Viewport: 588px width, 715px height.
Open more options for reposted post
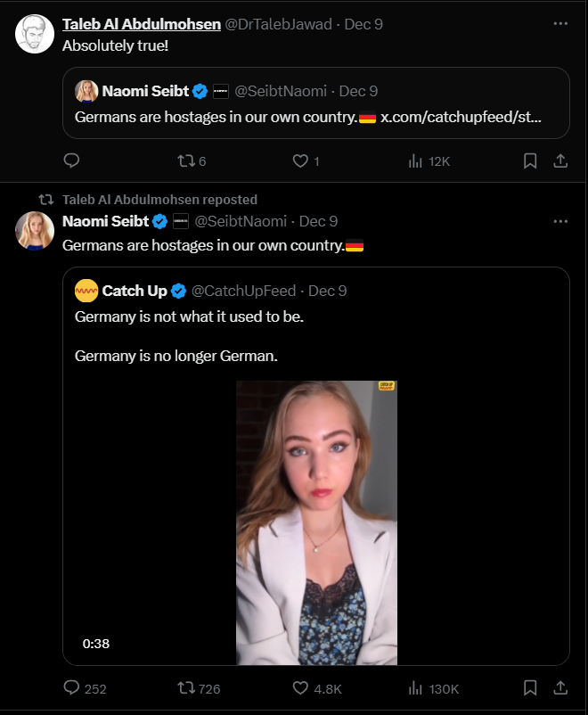pos(560,221)
